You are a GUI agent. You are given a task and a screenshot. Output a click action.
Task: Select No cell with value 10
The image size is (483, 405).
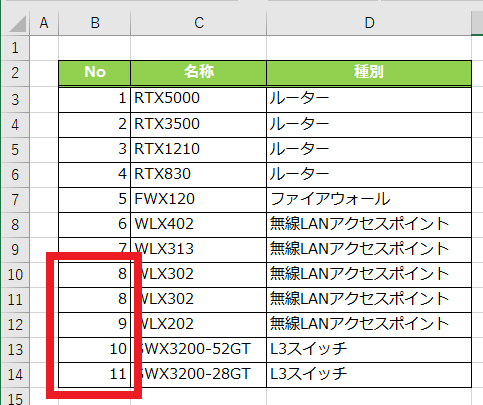click(x=95, y=350)
